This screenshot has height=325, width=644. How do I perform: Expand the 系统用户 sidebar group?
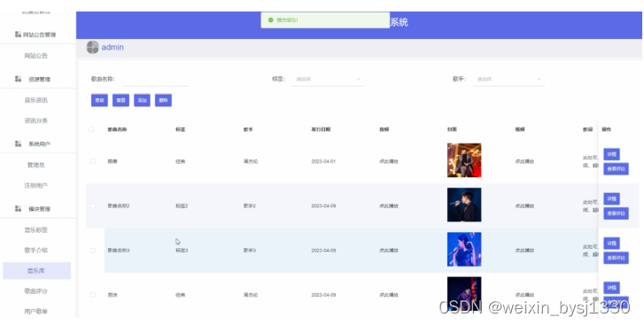(38, 143)
